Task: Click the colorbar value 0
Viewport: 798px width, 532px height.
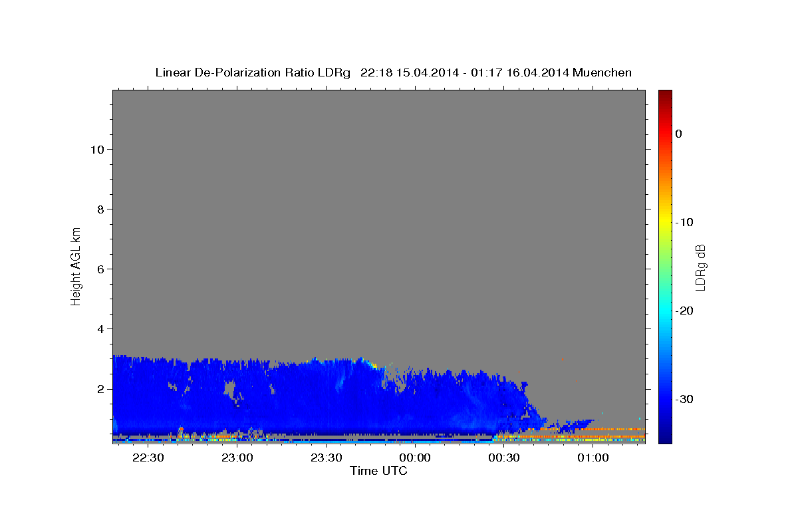Action: point(679,134)
